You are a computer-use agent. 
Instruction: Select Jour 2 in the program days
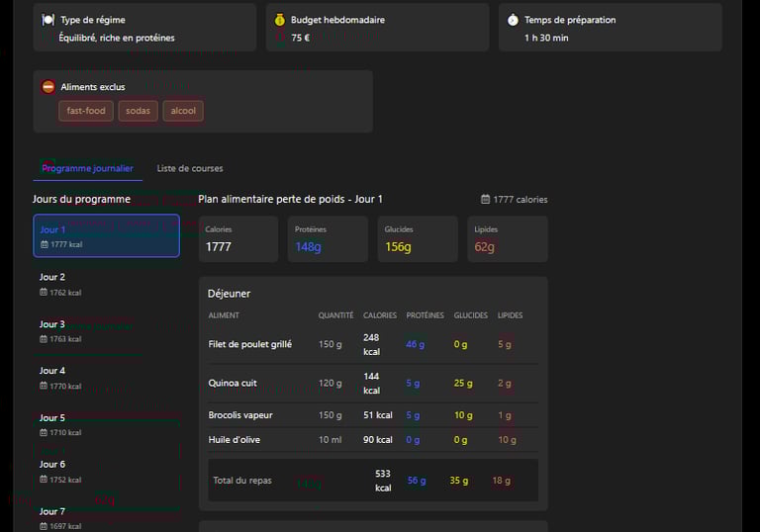pos(106,285)
